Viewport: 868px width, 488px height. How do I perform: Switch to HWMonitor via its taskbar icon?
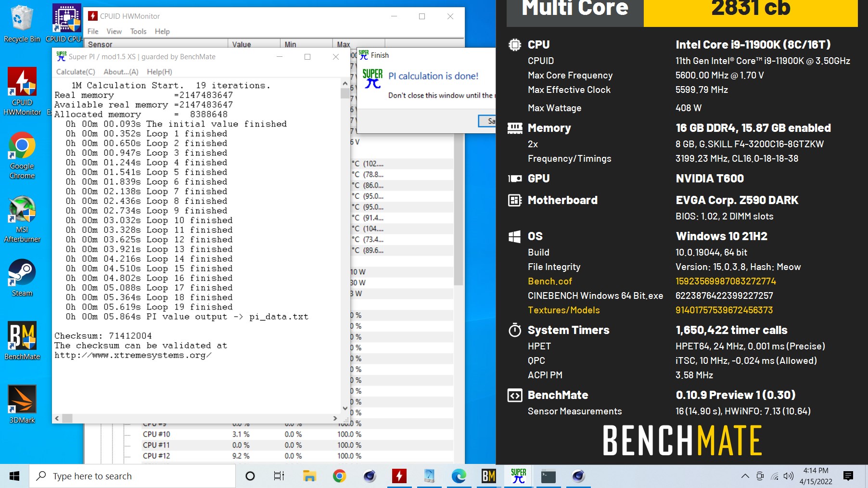399,476
